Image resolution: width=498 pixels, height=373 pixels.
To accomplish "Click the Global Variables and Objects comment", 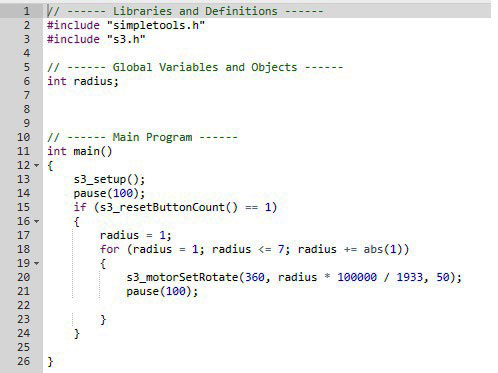I will (195, 67).
